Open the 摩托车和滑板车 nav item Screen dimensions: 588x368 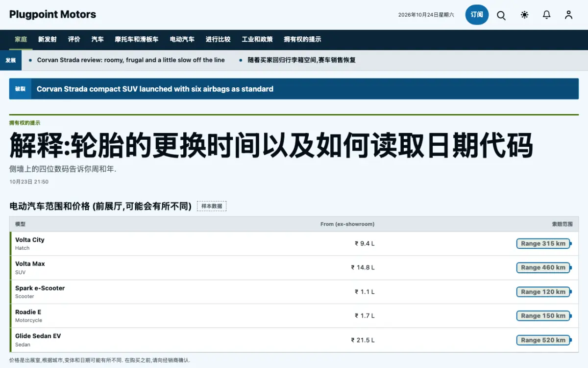pyautogui.click(x=137, y=39)
